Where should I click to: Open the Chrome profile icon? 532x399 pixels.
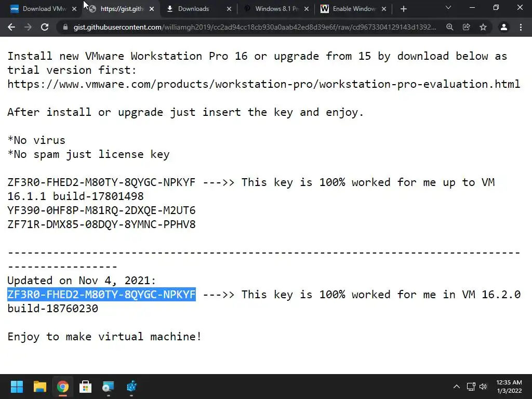(504, 27)
